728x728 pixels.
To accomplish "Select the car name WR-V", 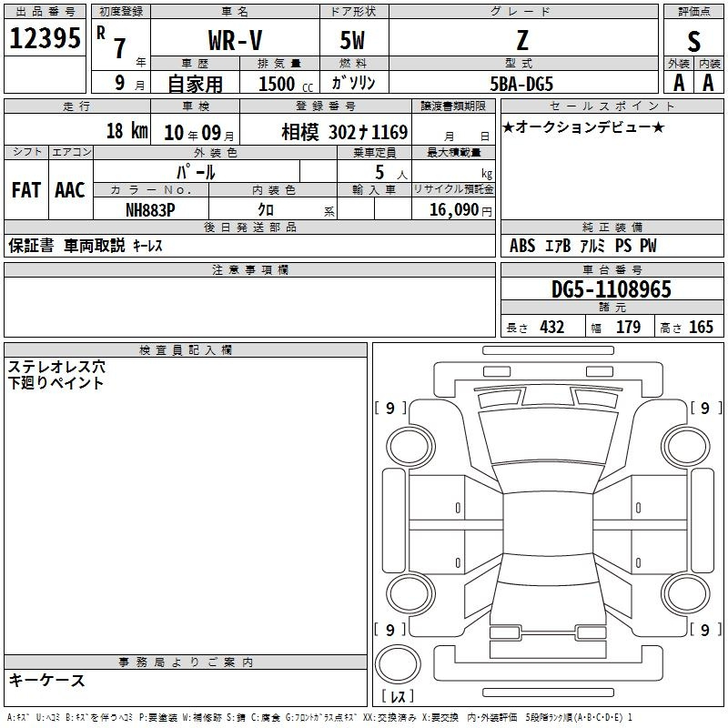I will click(x=233, y=40).
